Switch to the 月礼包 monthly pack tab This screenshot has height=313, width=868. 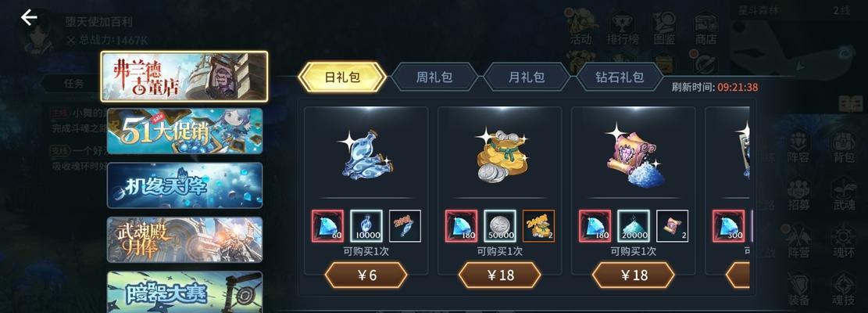[x=527, y=77]
